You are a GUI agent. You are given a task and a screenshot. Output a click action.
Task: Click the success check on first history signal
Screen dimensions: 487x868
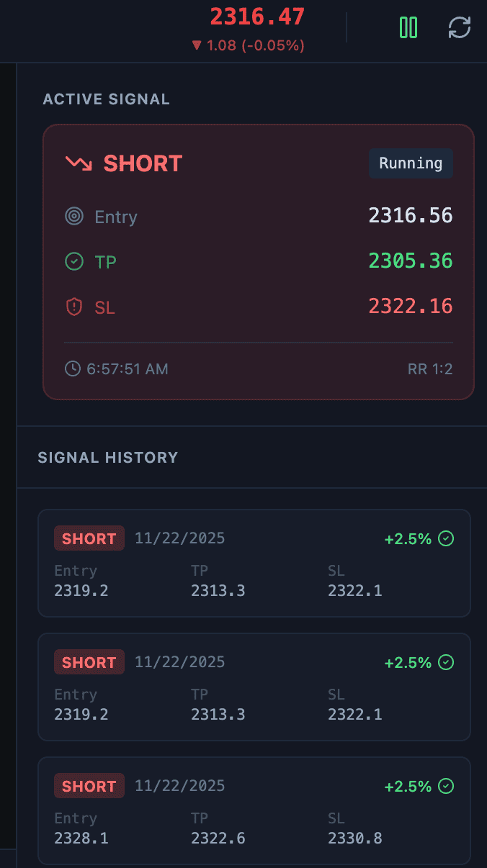[446, 538]
